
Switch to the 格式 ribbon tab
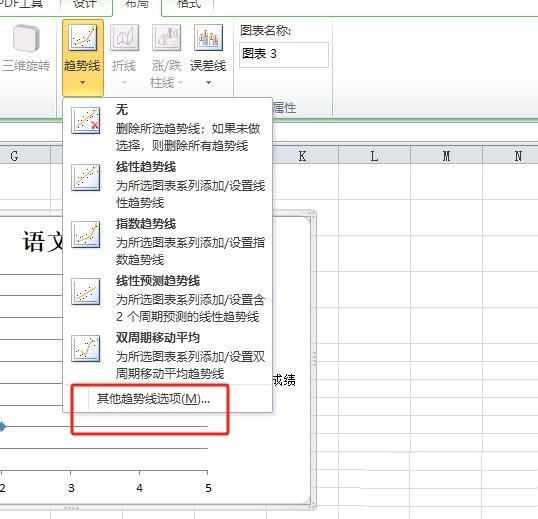(x=188, y=4)
